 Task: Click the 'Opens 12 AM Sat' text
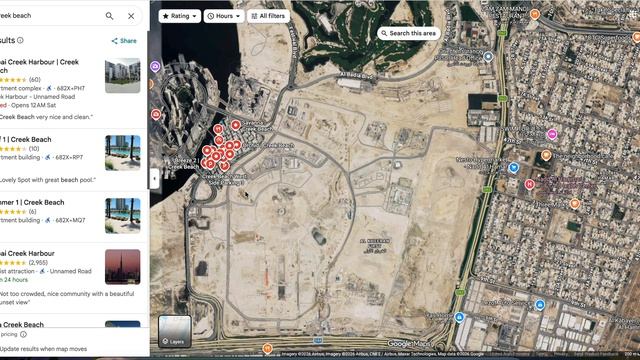tap(34, 105)
